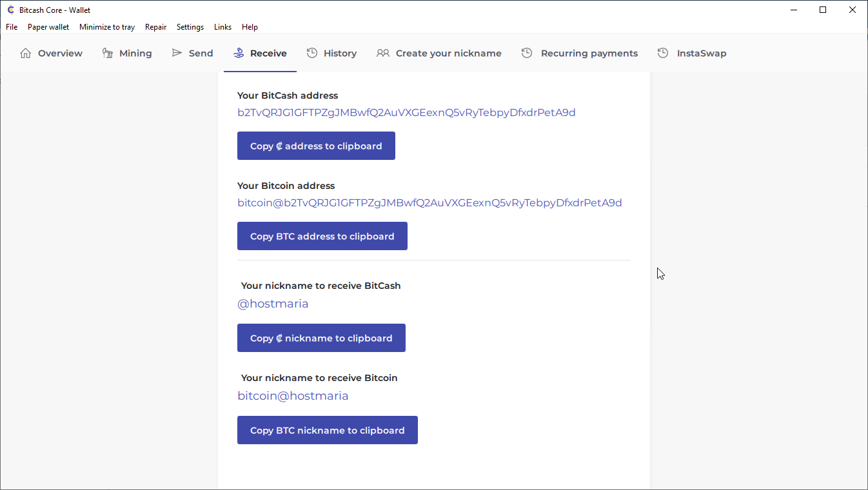Click the @hostmaria nickname text
The width and height of the screenshot is (868, 490).
click(273, 304)
